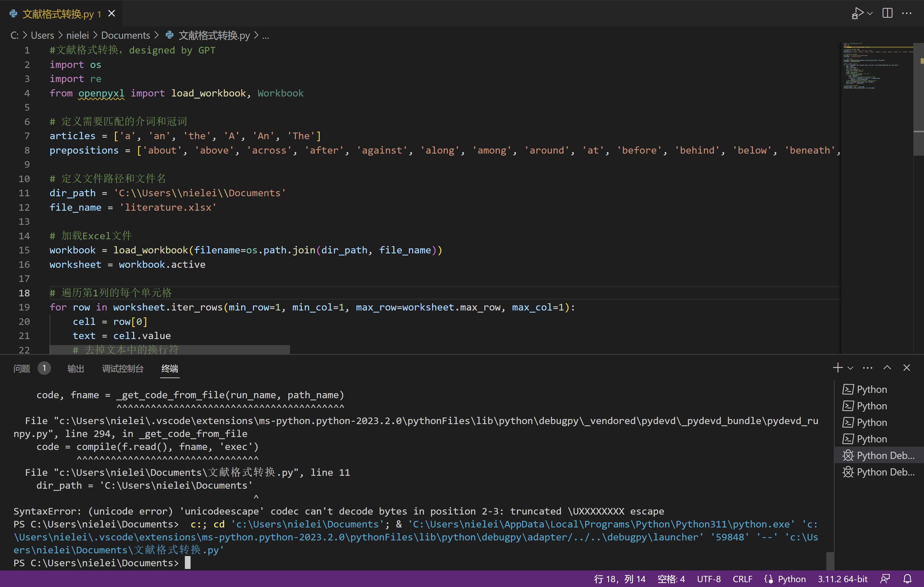Viewport: 924px width, 587px height.
Task: Close the bottom terminal panel
Action: coord(907,368)
